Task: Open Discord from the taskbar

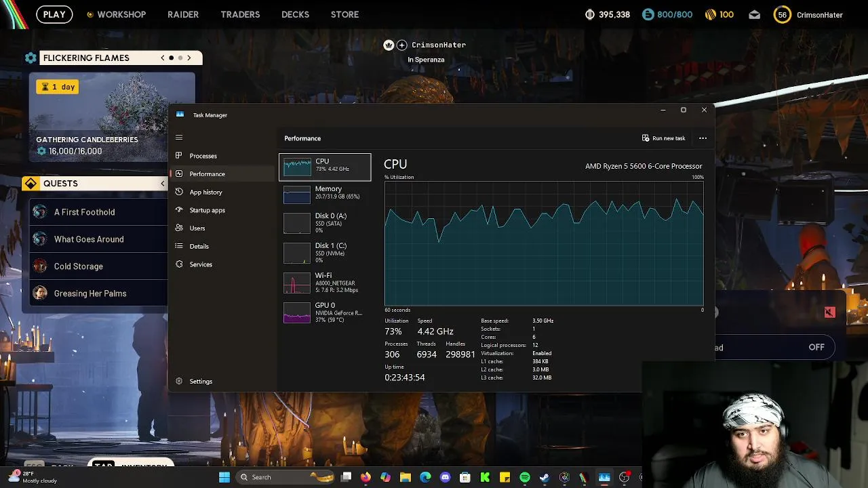Action: tap(445, 477)
